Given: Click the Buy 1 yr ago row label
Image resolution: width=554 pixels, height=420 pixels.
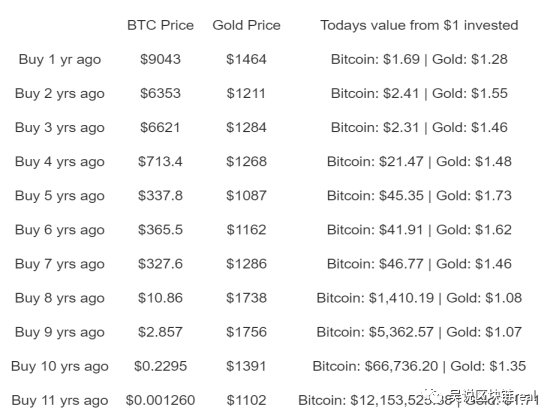Looking at the screenshot, I should (x=60, y=60).
